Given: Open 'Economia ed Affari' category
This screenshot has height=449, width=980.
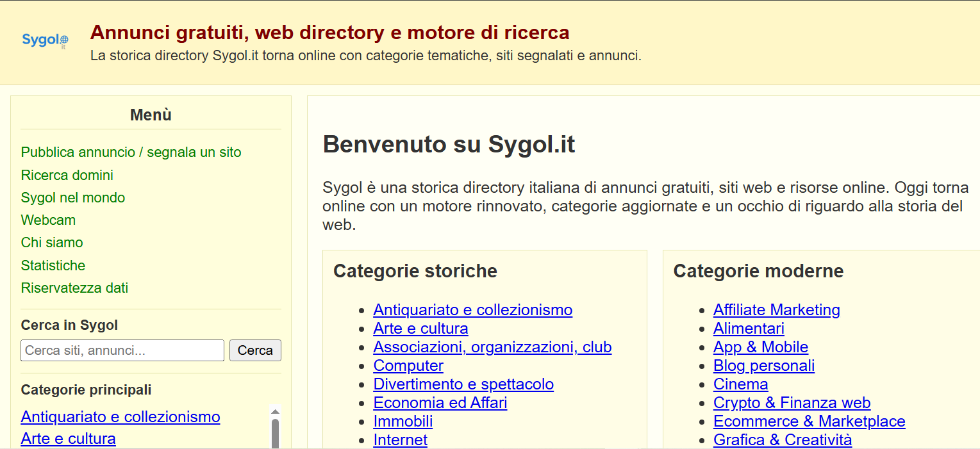Looking at the screenshot, I should coord(440,402).
